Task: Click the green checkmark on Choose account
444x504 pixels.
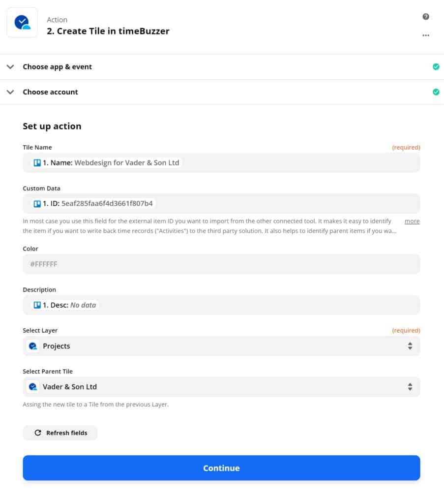Action: 436,92
